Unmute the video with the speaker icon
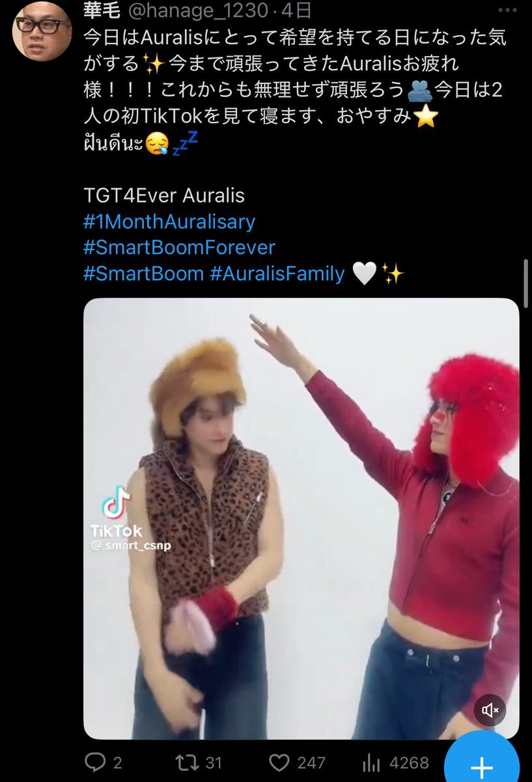Screen dimensions: 532x782 pyautogui.click(x=490, y=709)
